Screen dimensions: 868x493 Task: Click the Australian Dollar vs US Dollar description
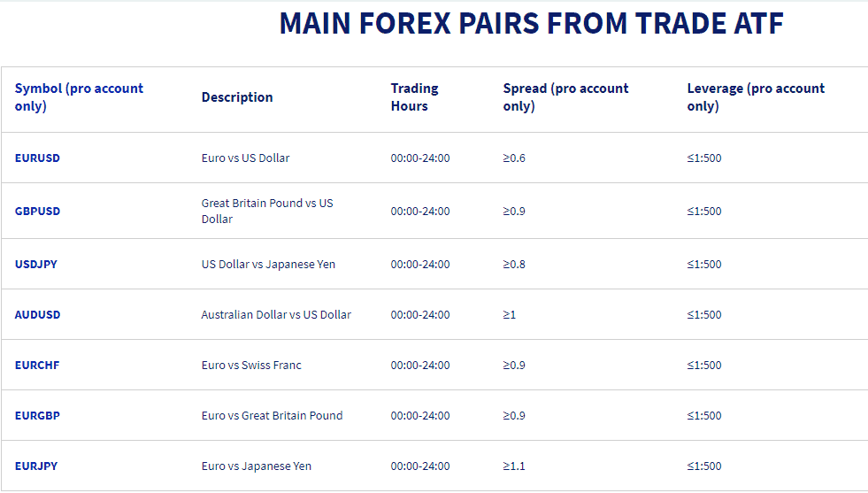click(x=276, y=315)
